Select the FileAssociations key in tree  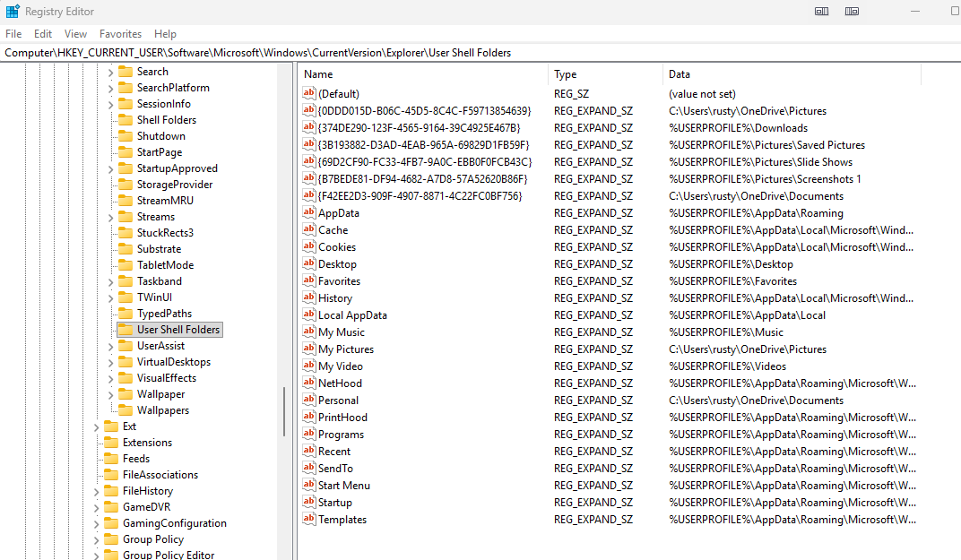[160, 475]
